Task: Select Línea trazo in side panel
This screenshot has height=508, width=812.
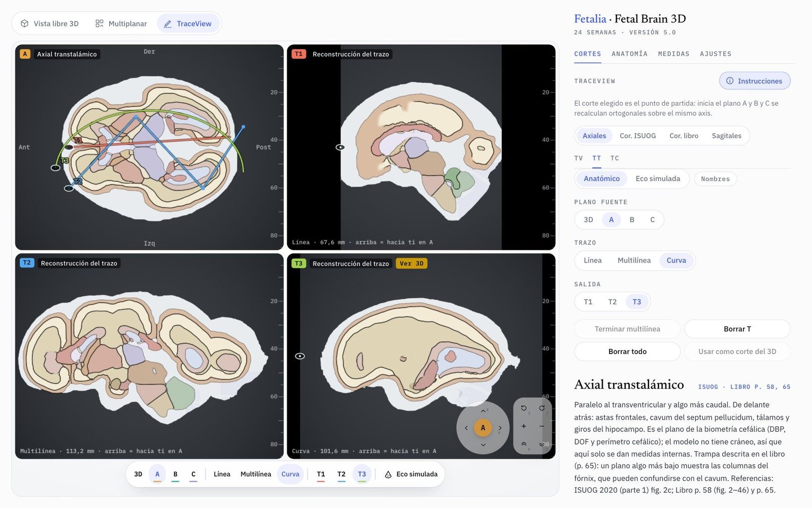Action: click(x=592, y=260)
